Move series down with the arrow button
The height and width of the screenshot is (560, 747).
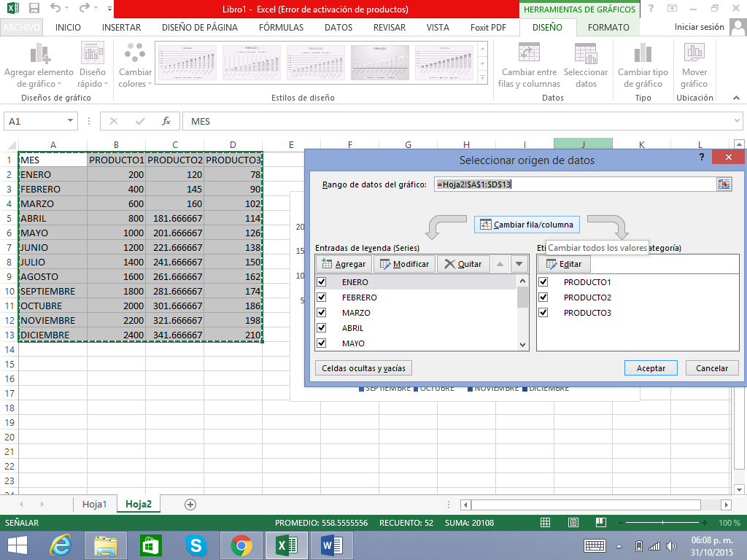pyautogui.click(x=519, y=264)
